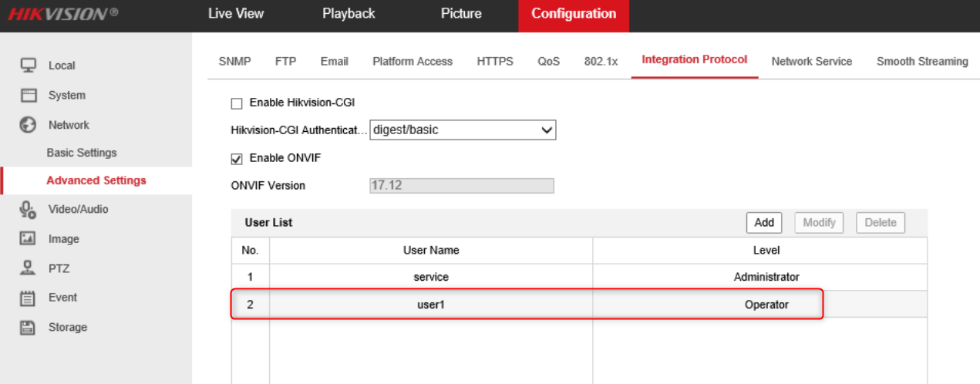This screenshot has height=384, width=980.
Task: Switch to the Live View tab
Action: click(x=235, y=14)
